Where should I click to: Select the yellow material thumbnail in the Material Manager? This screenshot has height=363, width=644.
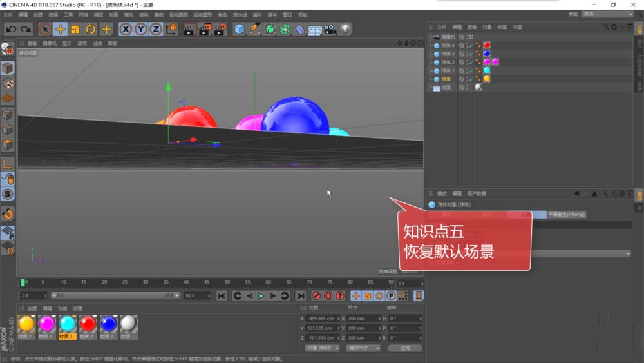tap(26, 324)
